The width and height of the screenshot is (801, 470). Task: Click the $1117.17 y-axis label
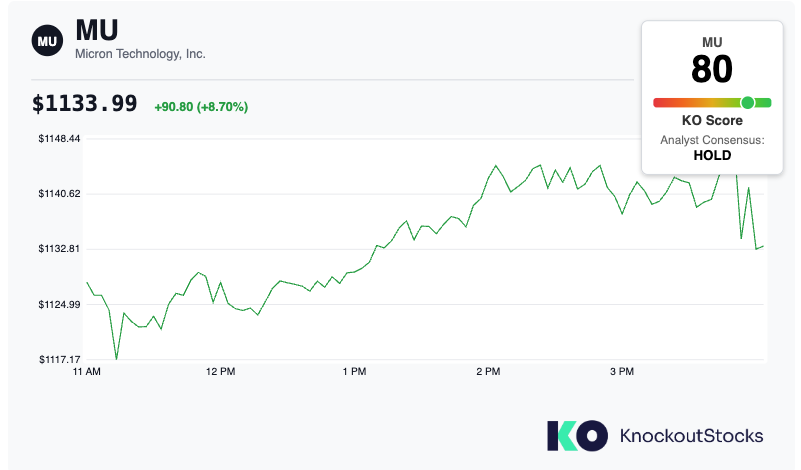60,360
